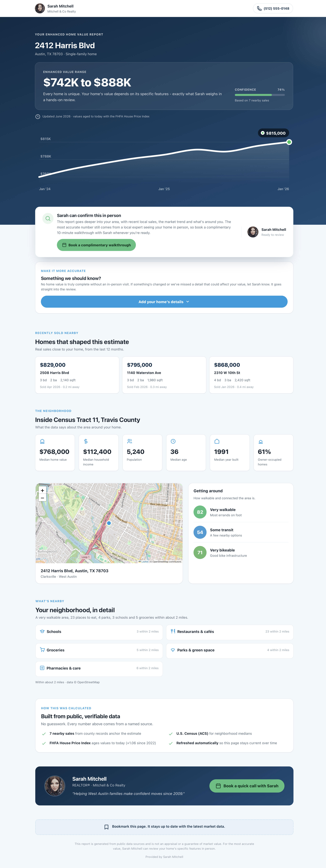
Task: Open the OpenStreetMap contributors link on map
Action: click(x=167, y=562)
